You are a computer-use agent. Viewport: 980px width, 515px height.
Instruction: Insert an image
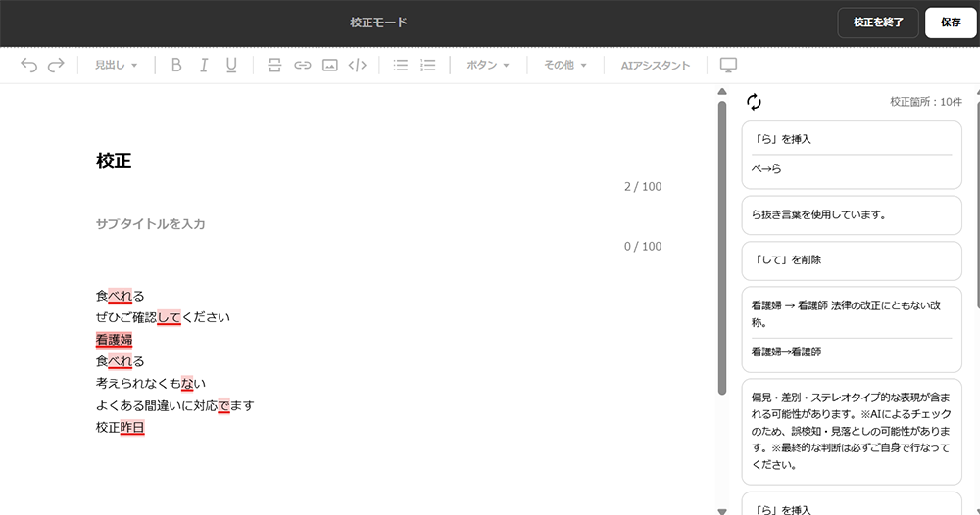point(330,65)
